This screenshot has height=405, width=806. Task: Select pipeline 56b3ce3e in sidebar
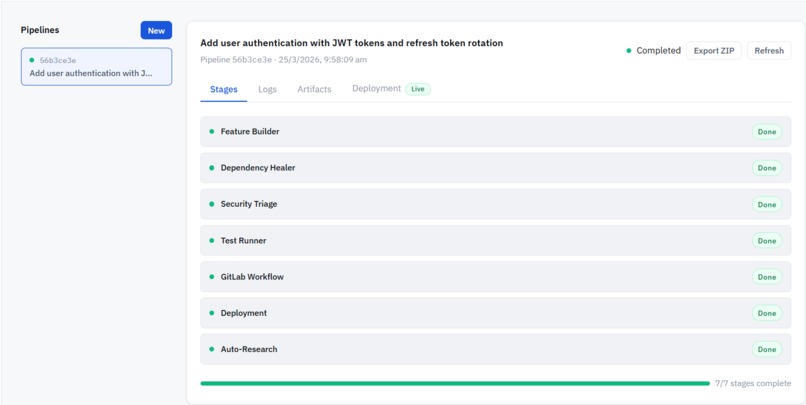[97, 67]
